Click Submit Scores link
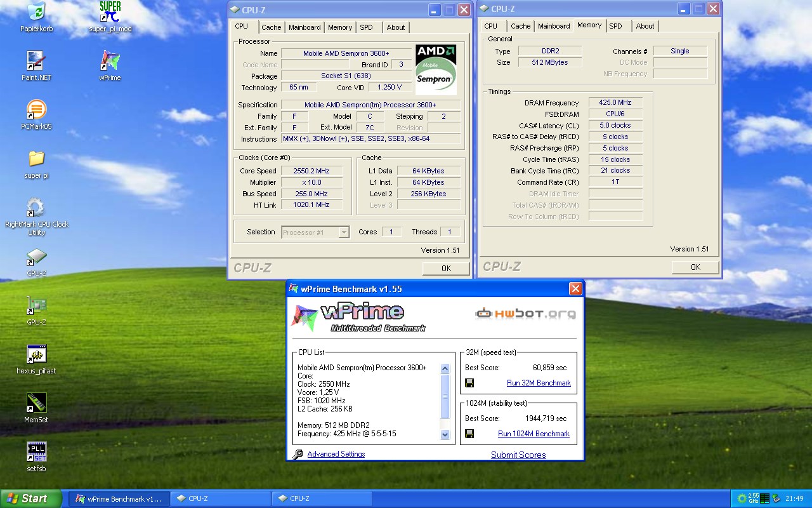 [518, 455]
